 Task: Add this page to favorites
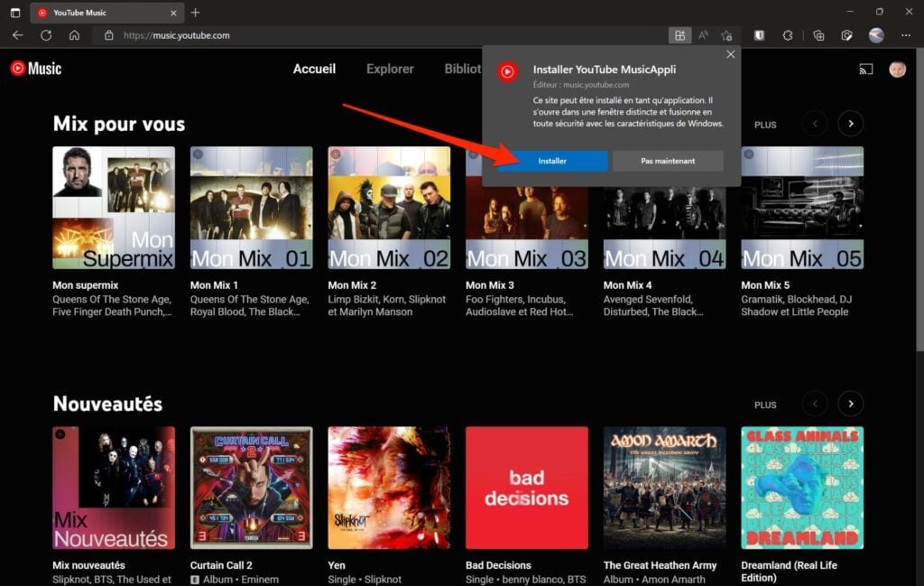point(726,35)
